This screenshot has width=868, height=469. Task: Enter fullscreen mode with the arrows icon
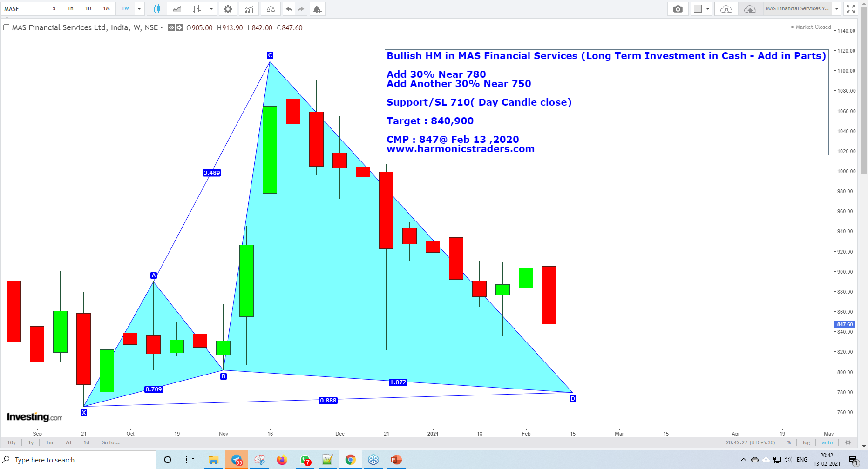tap(851, 9)
